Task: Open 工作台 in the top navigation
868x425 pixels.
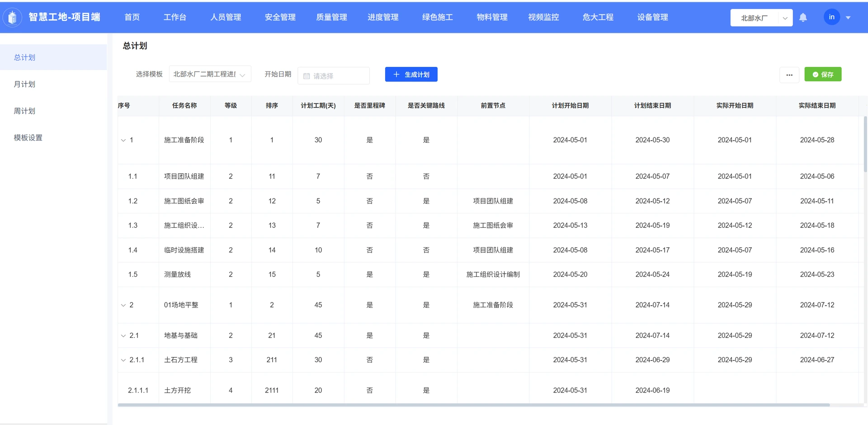Action: [175, 17]
